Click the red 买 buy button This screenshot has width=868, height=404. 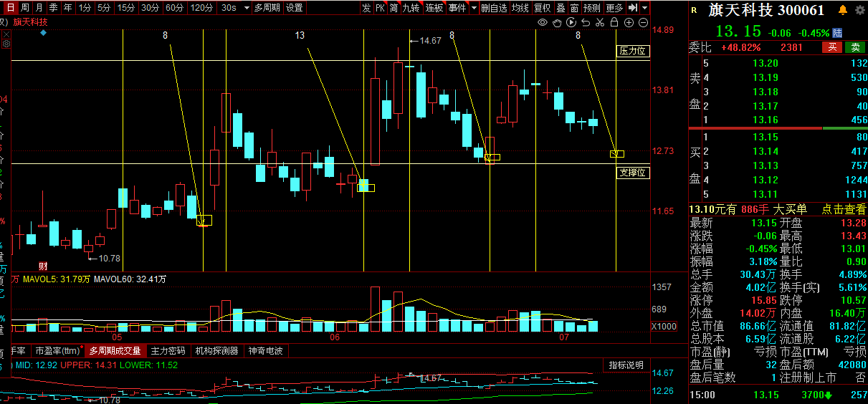pos(831,47)
